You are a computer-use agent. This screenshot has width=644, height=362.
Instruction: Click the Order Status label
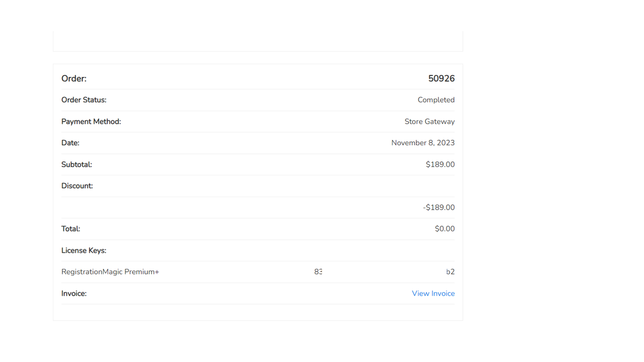pyautogui.click(x=84, y=100)
